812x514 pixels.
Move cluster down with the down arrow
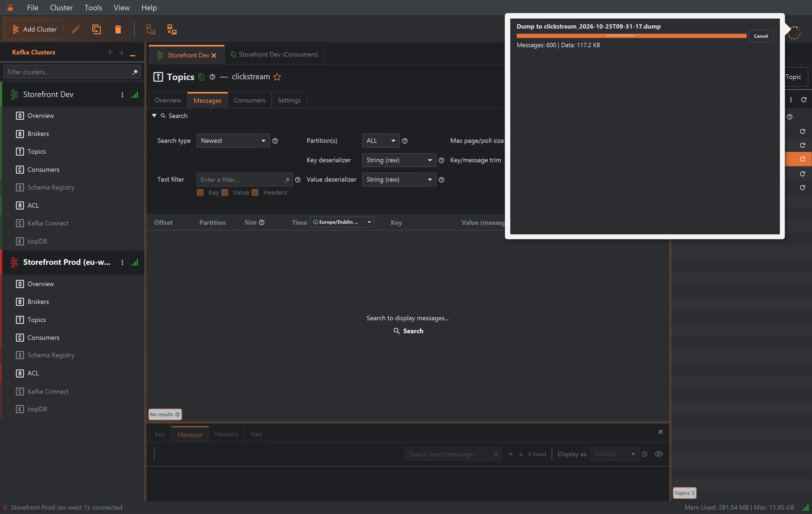[121, 52]
